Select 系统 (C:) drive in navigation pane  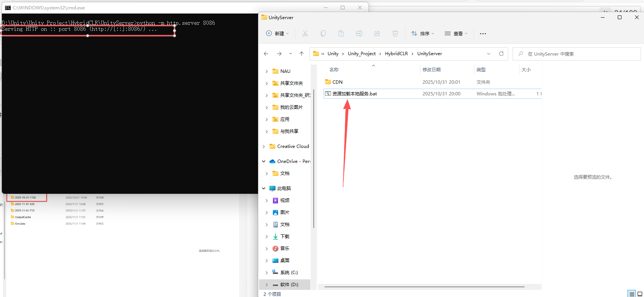289,273
